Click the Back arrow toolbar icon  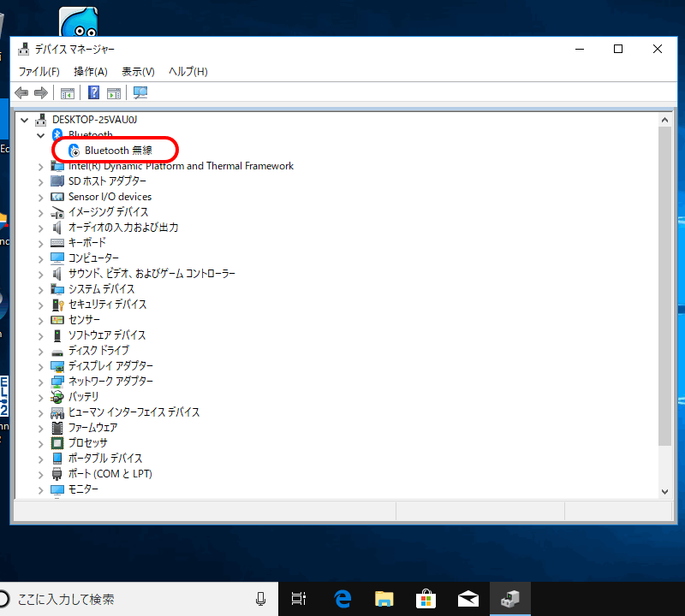(21, 92)
